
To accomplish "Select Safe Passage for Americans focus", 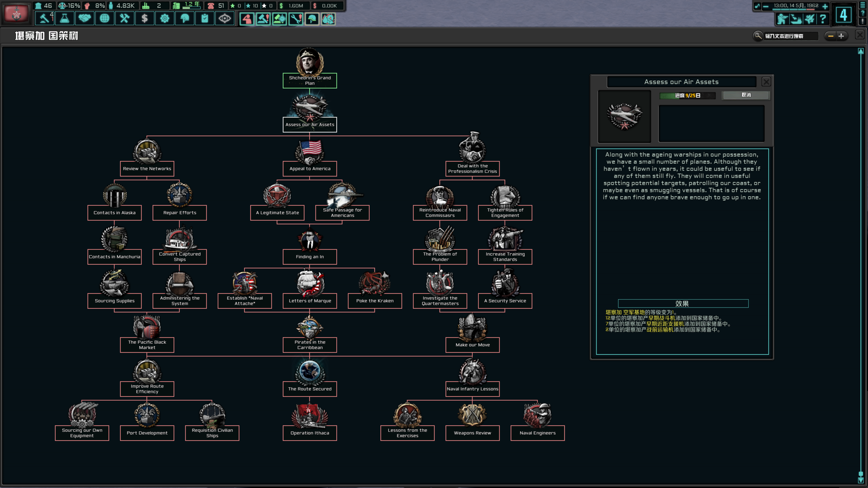I will 342,213.
